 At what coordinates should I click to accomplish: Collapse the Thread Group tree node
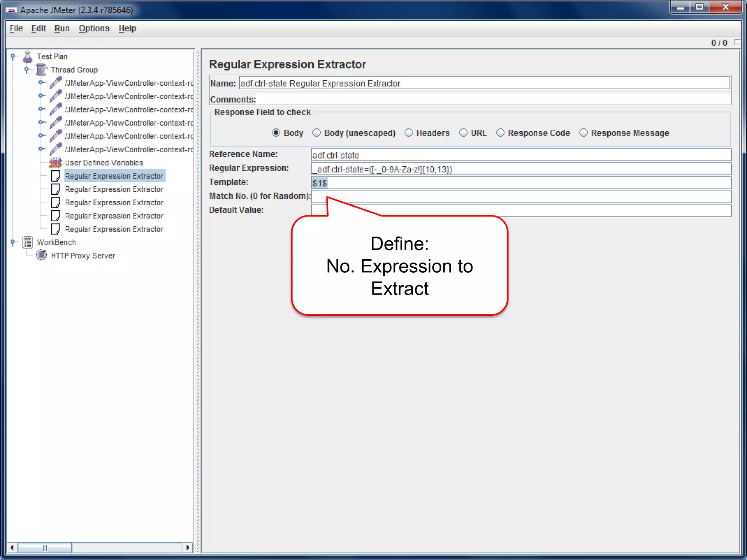(x=27, y=70)
